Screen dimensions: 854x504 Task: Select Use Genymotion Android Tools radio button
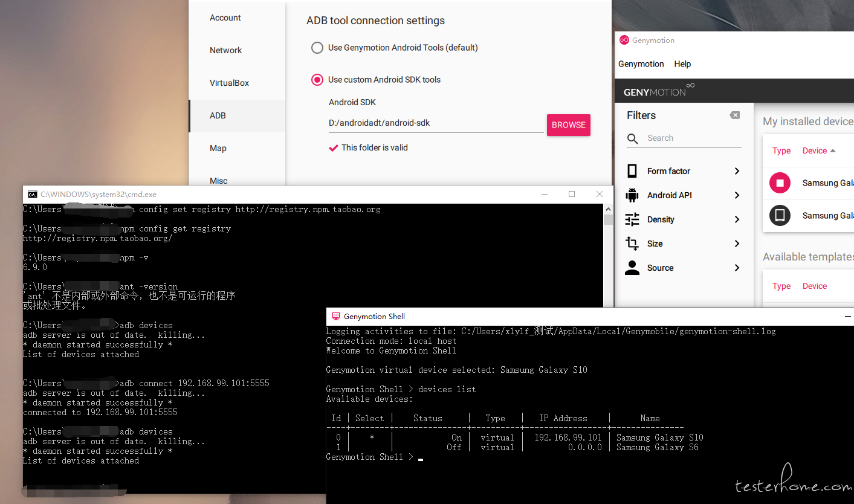coord(317,48)
